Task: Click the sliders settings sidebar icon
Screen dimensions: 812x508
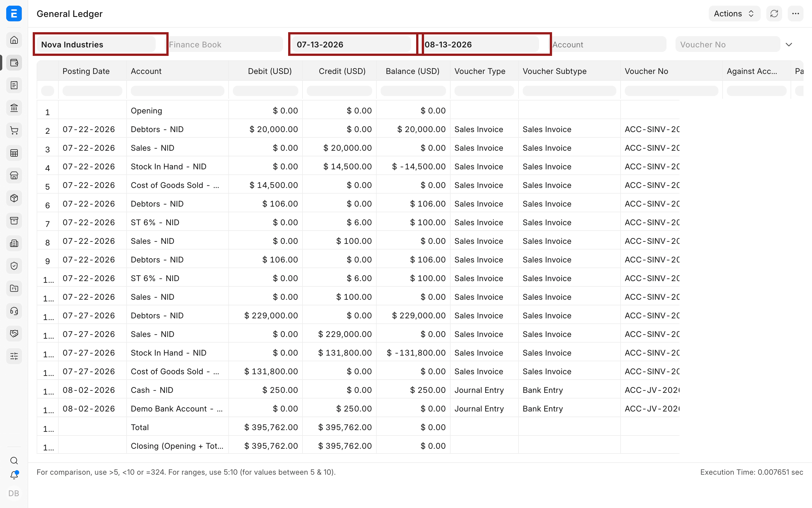Action: (x=14, y=356)
